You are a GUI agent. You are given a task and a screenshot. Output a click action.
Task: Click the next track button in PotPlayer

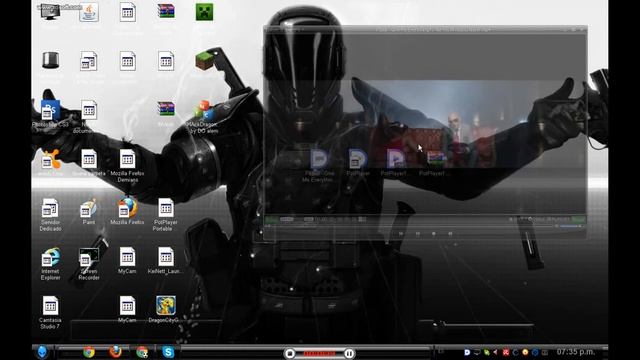pyautogui.click(x=450, y=234)
